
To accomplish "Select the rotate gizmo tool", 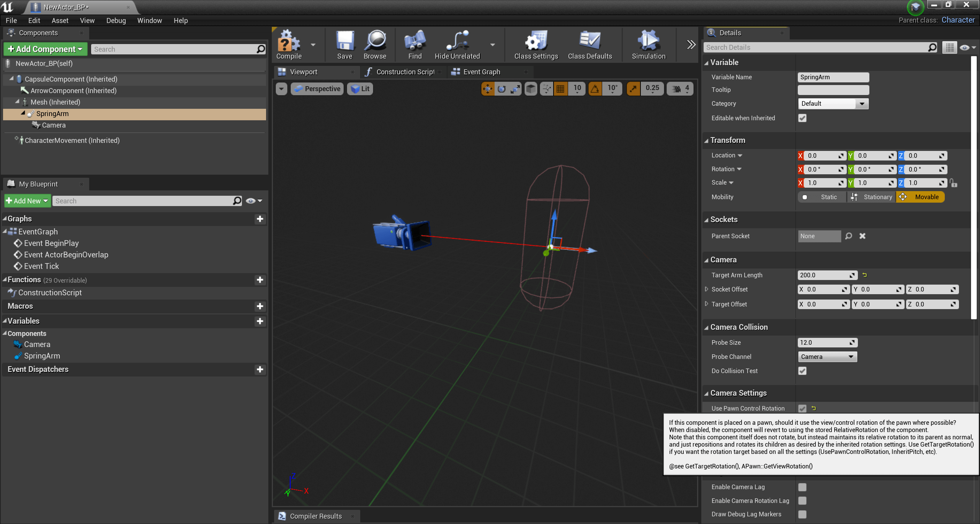I will 501,89.
